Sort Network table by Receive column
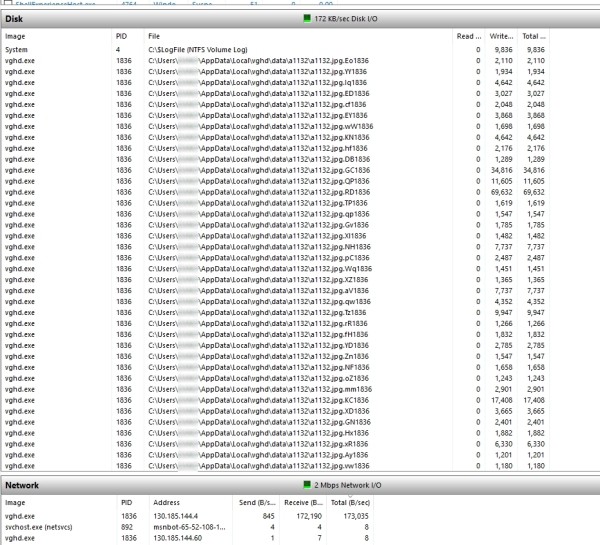600x545 pixels. (303, 503)
